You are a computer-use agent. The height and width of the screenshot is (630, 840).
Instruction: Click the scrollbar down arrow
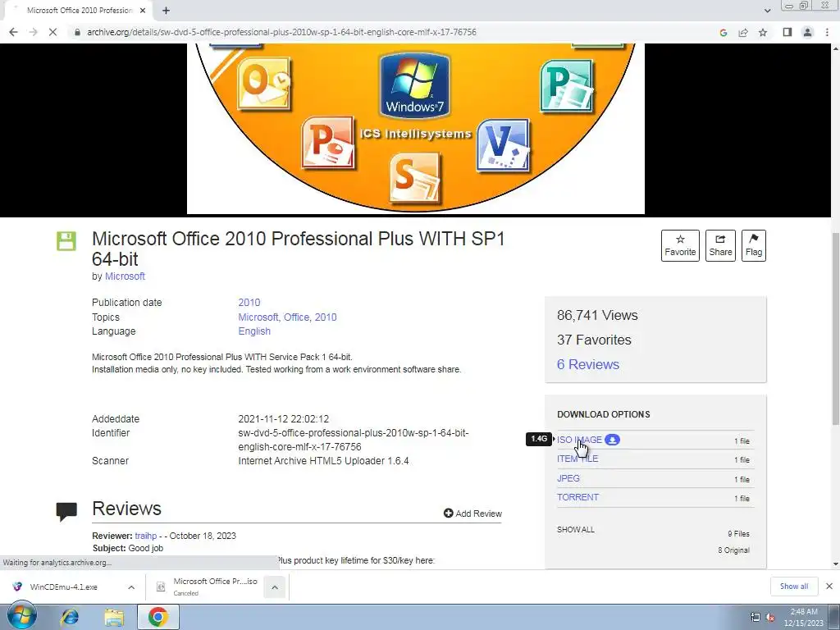(835, 564)
